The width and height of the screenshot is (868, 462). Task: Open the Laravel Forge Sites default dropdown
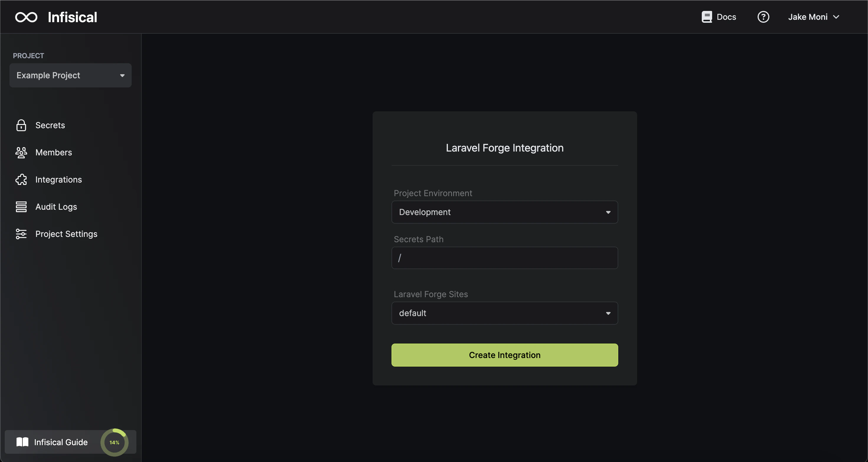point(505,313)
